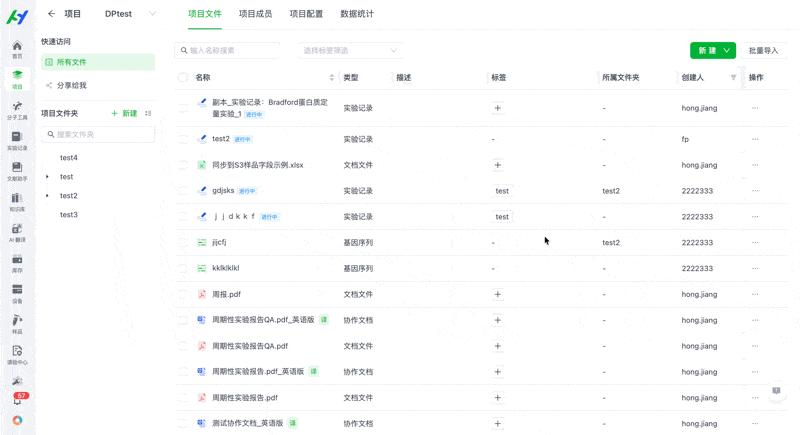Click the app logo at top left
Viewport: 800px width, 435px height.
click(x=17, y=17)
